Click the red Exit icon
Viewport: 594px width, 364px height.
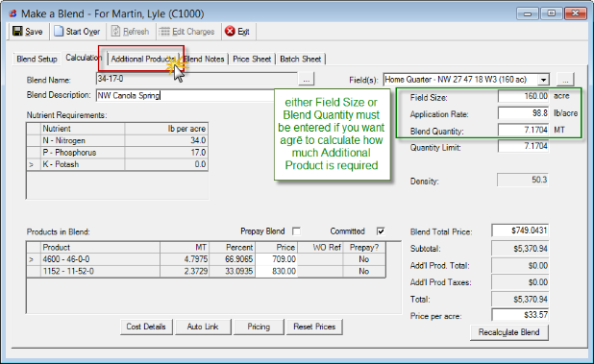pos(230,31)
